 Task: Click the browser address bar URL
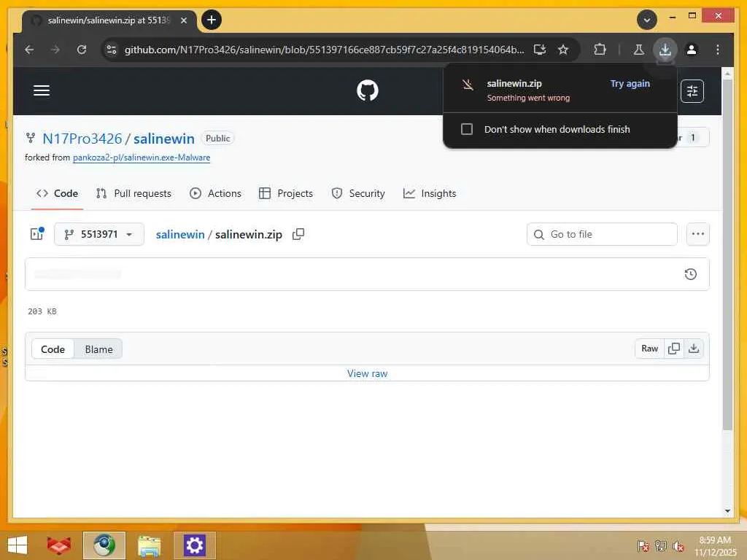pyautogui.click(x=324, y=50)
